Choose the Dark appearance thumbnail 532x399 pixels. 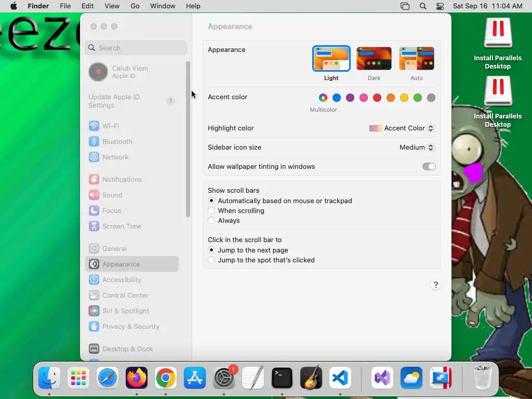click(x=374, y=59)
